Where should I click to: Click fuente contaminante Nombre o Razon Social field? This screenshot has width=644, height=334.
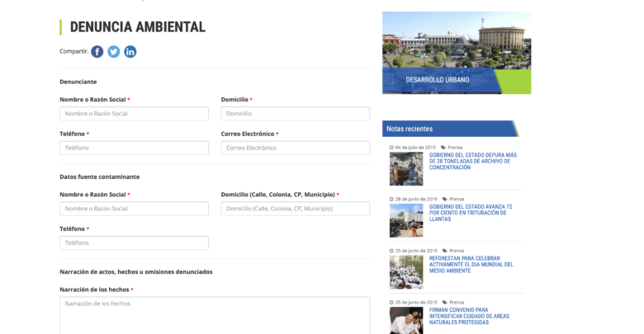click(x=134, y=209)
